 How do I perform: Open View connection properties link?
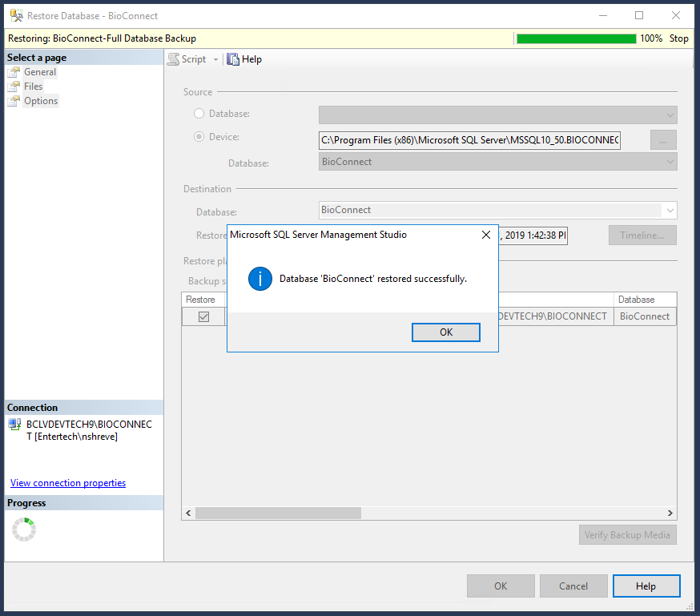[x=67, y=482]
